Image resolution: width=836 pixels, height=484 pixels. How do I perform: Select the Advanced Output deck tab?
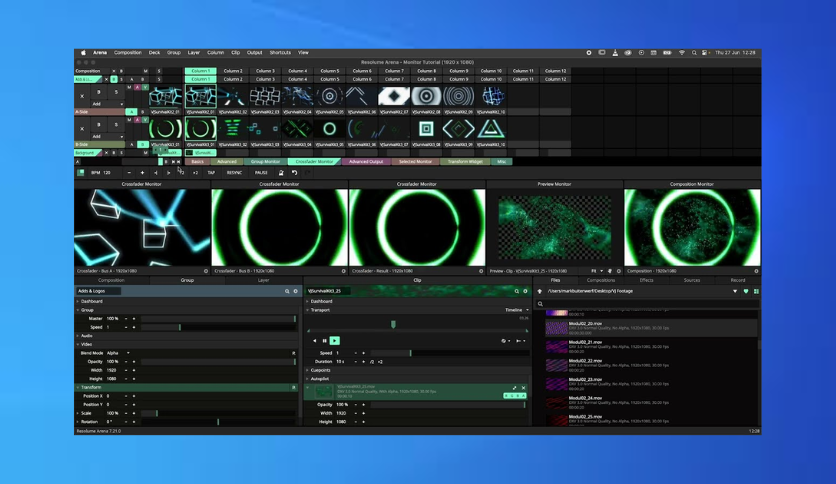[x=366, y=162]
